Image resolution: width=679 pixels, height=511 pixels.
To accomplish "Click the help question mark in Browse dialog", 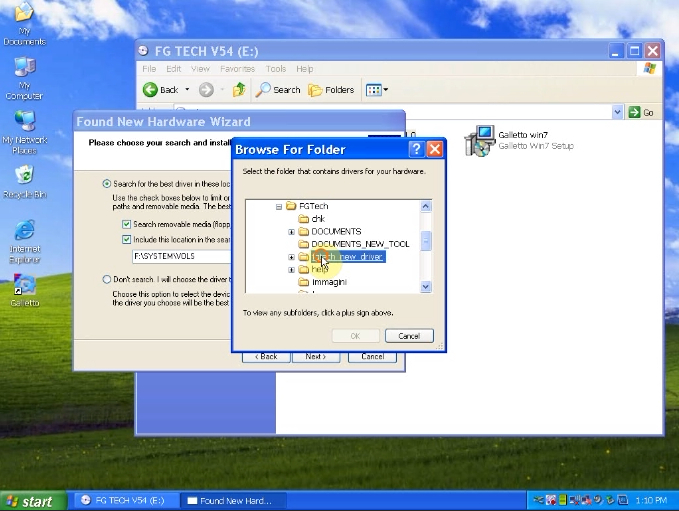I will [x=416, y=149].
